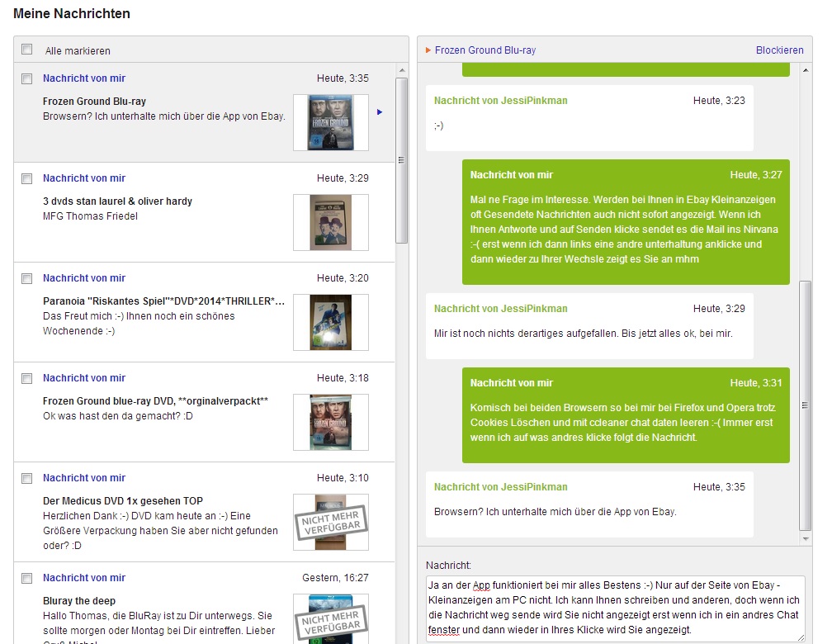Click into the Nachricht text field
This screenshot has height=644, width=832.
(615, 609)
